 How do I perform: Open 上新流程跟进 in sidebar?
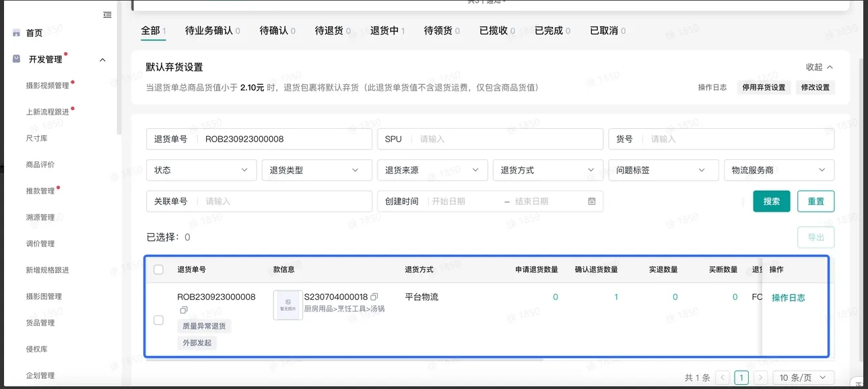click(x=48, y=112)
